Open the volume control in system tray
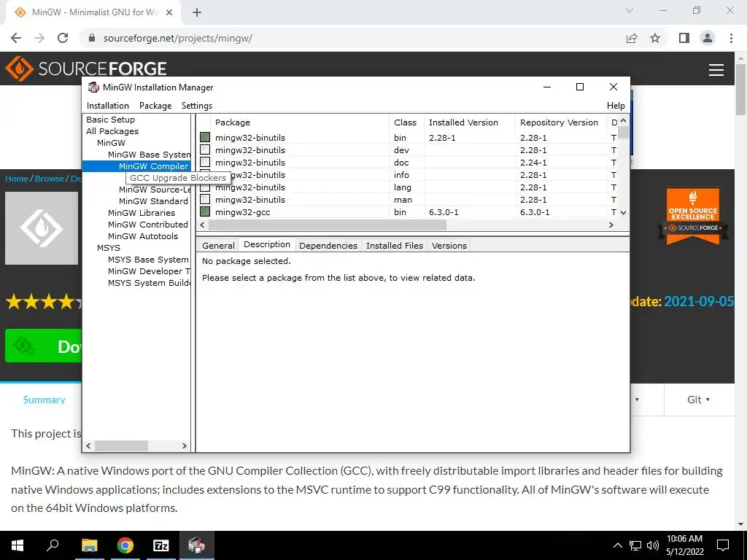This screenshot has height=560, width=747. (653, 545)
